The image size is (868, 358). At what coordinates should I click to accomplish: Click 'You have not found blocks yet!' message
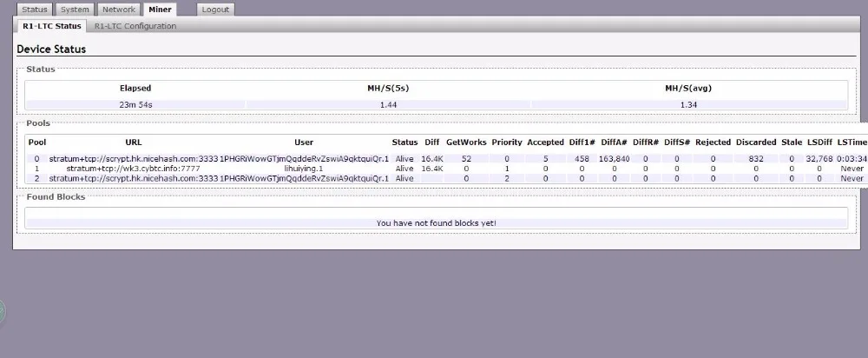click(x=437, y=222)
